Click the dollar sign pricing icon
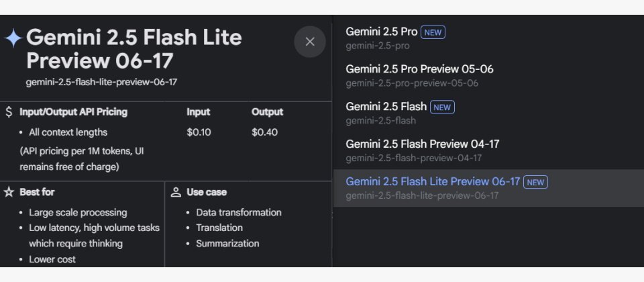This screenshot has width=644, height=282. (x=9, y=112)
